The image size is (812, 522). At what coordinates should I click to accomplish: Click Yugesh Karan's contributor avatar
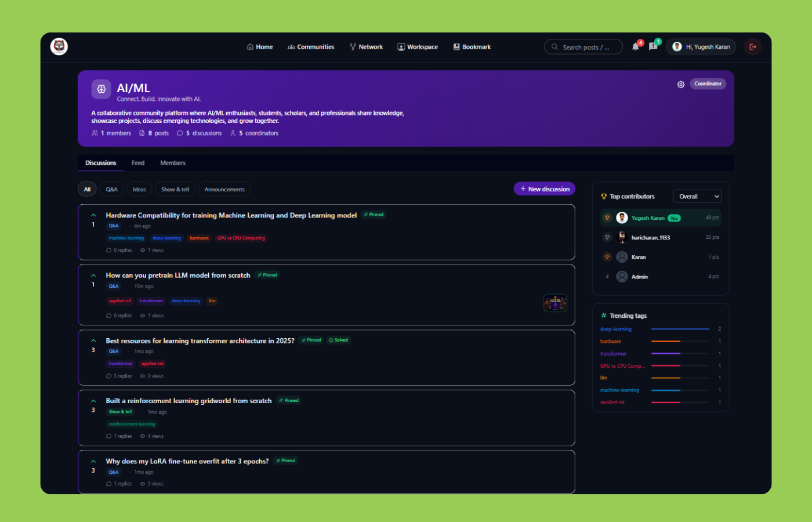click(622, 217)
